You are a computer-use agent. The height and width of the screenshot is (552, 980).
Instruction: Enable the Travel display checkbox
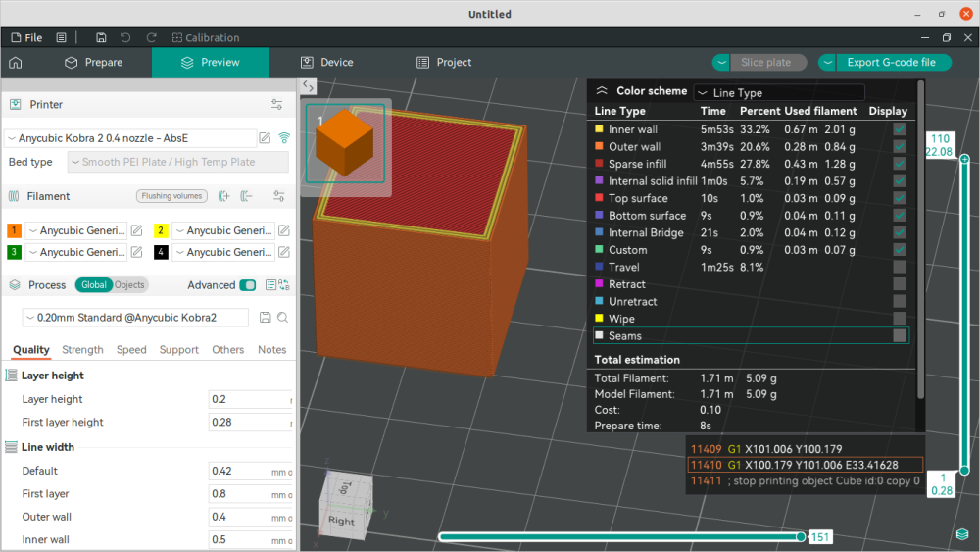pyautogui.click(x=900, y=267)
